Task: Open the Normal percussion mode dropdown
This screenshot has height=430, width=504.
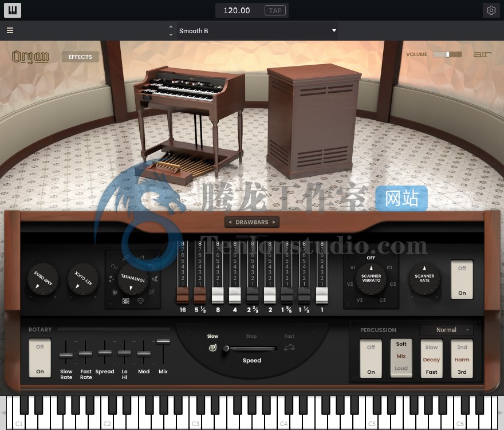Action: (x=446, y=330)
